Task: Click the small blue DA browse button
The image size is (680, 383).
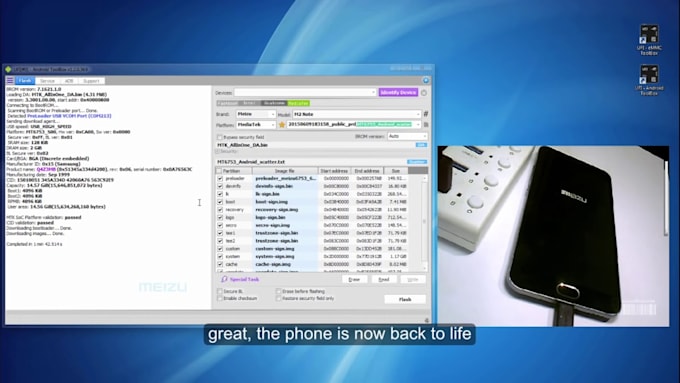Action: [421, 145]
